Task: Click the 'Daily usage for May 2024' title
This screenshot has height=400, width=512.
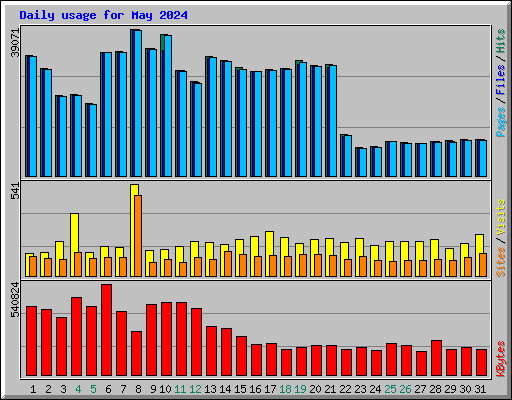Action: click(x=103, y=15)
